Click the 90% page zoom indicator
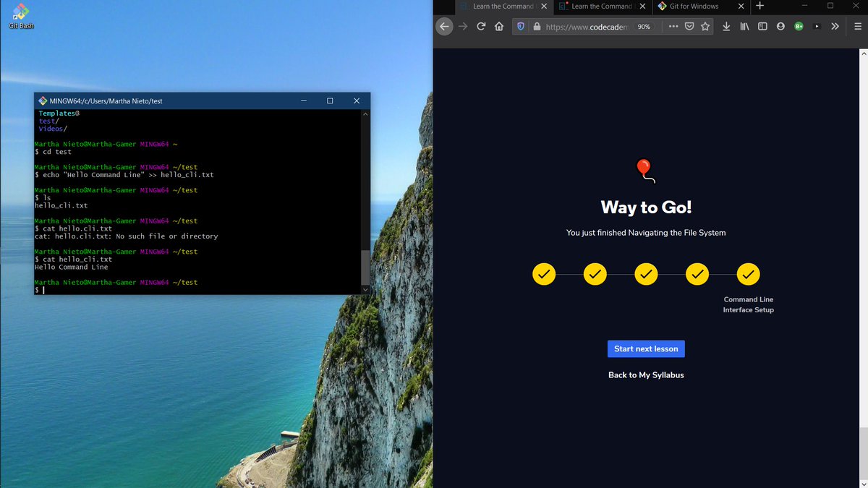Image resolution: width=868 pixels, height=488 pixels. [x=644, y=26]
